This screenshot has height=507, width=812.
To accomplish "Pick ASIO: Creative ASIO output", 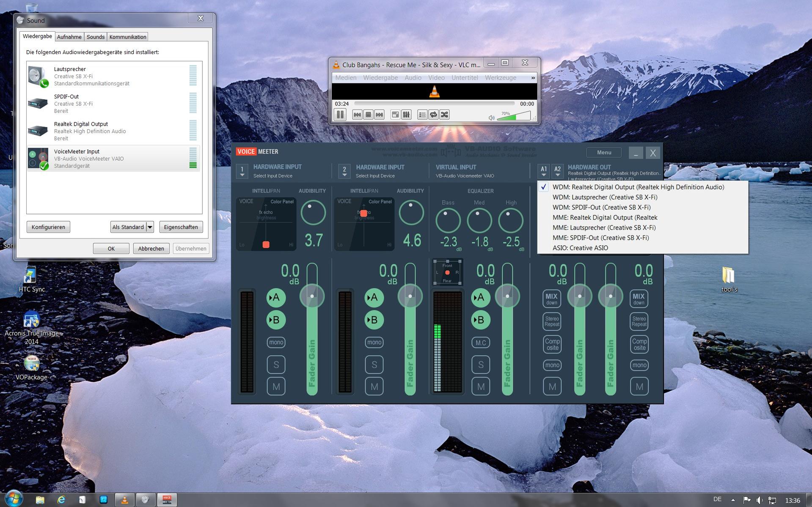I will [643, 248].
